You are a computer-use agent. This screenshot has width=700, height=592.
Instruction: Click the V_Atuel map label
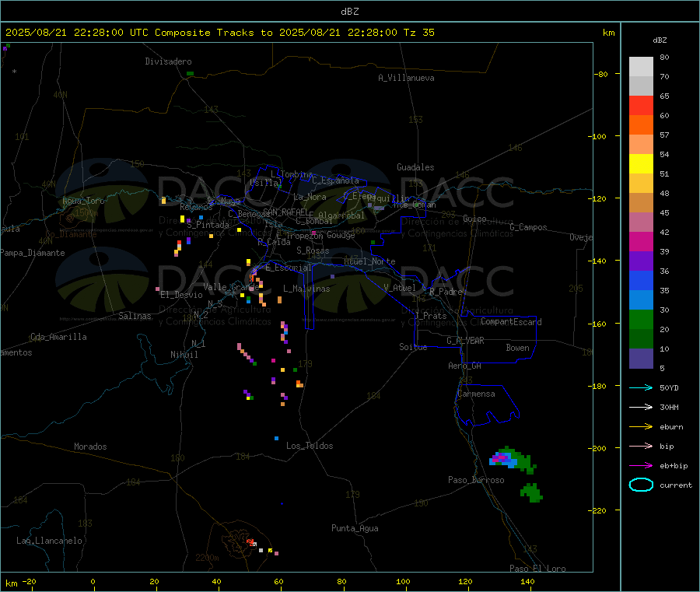[x=400, y=288]
